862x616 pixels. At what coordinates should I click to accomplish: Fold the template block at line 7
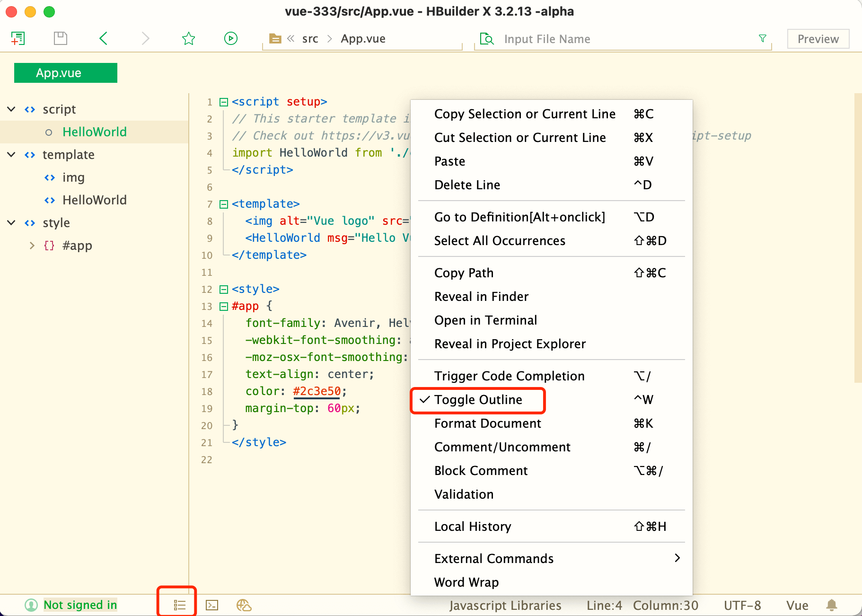point(224,204)
